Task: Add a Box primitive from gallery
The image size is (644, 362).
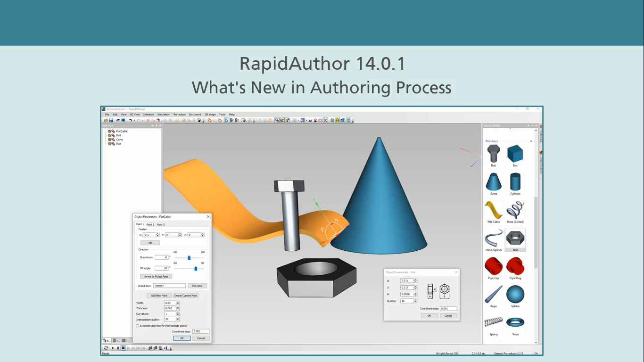Action: click(515, 156)
